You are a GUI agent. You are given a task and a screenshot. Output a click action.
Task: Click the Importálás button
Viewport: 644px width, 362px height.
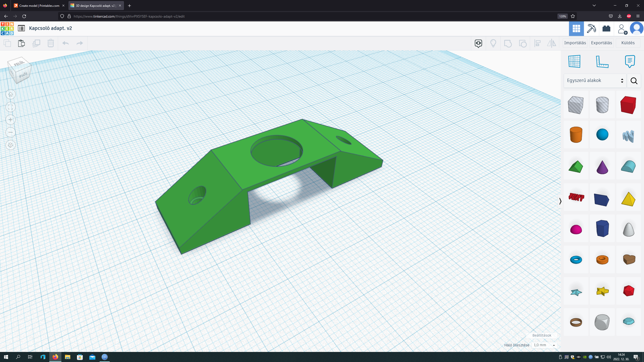click(575, 43)
